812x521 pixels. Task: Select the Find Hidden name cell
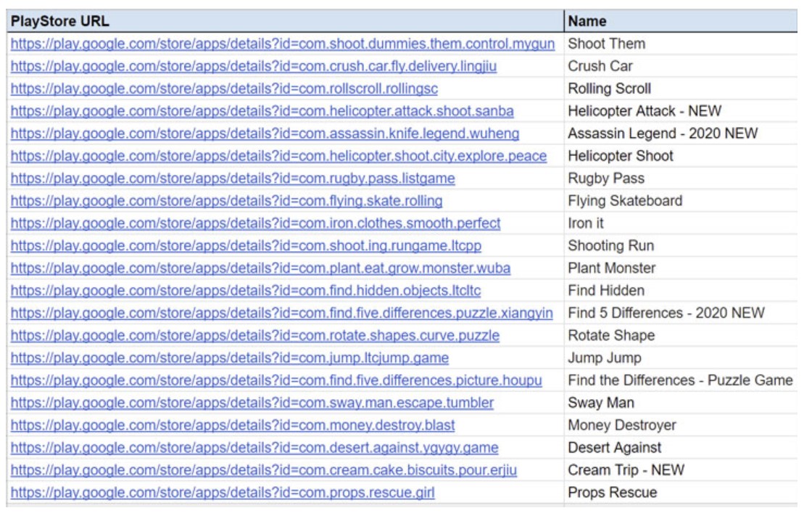tap(681, 291)
